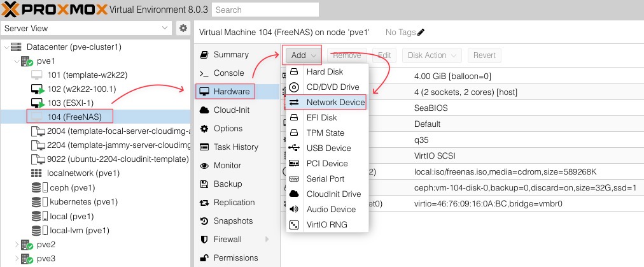Viewport: 644px width, 267px height.
Task: Click the monitor icon of VM 102
Action: [38, 89]
